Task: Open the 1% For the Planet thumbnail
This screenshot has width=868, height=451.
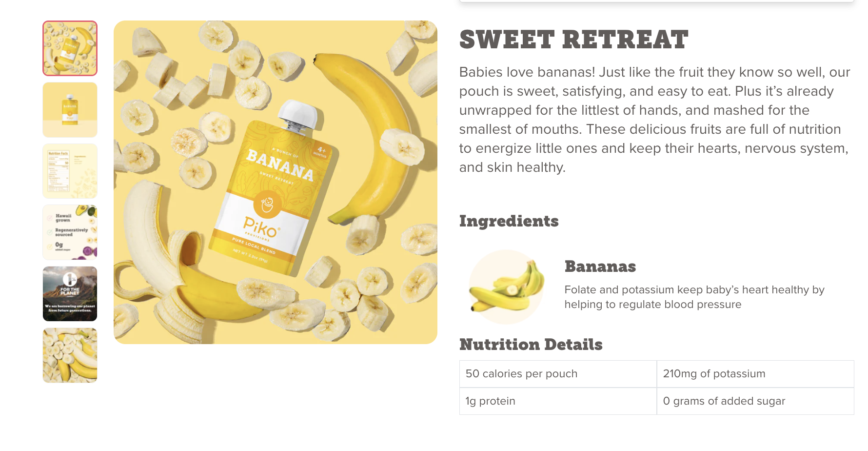Action: pos(70,294)
